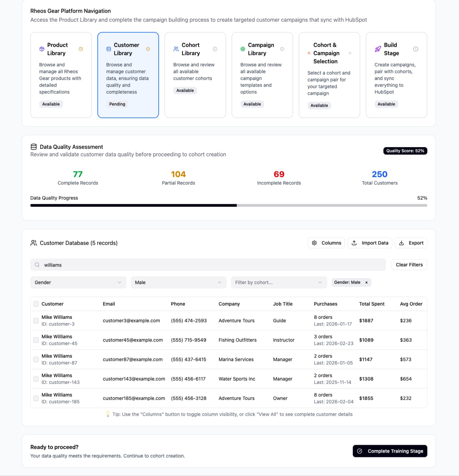Screen dimensions: 459x476
Task: Click Clear Filters above the table
Action: pyautogui.click(x=409, y=265)
